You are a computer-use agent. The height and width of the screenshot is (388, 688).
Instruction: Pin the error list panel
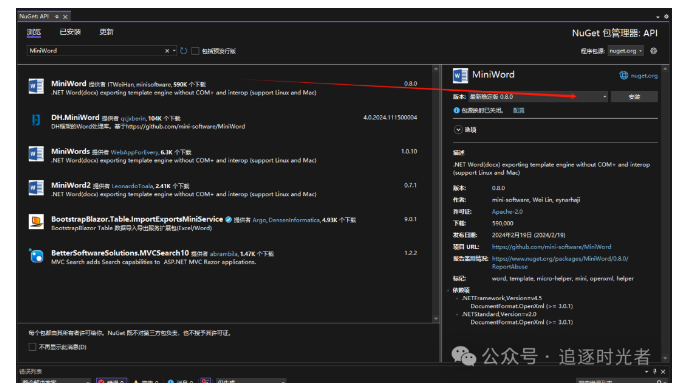655,371
